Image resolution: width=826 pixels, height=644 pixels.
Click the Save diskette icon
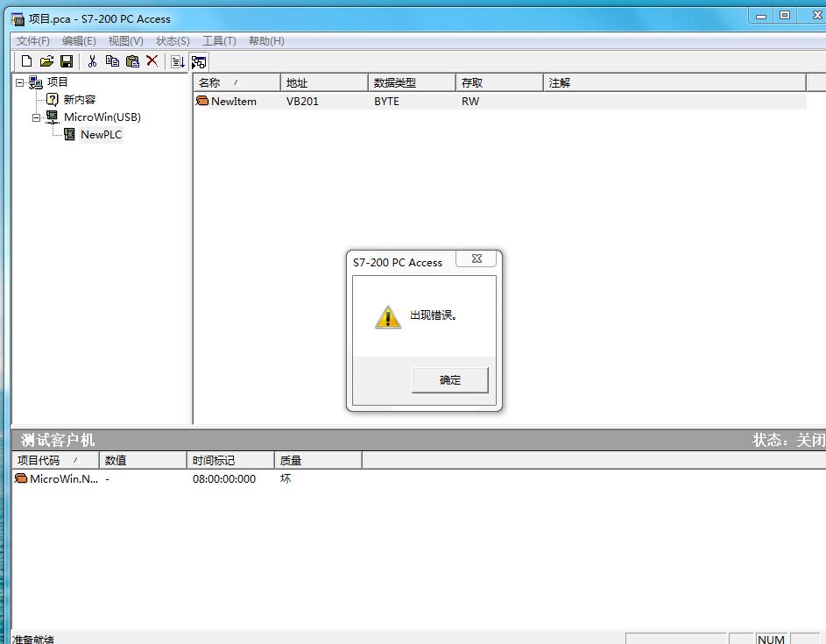click(x=67, y=61)
